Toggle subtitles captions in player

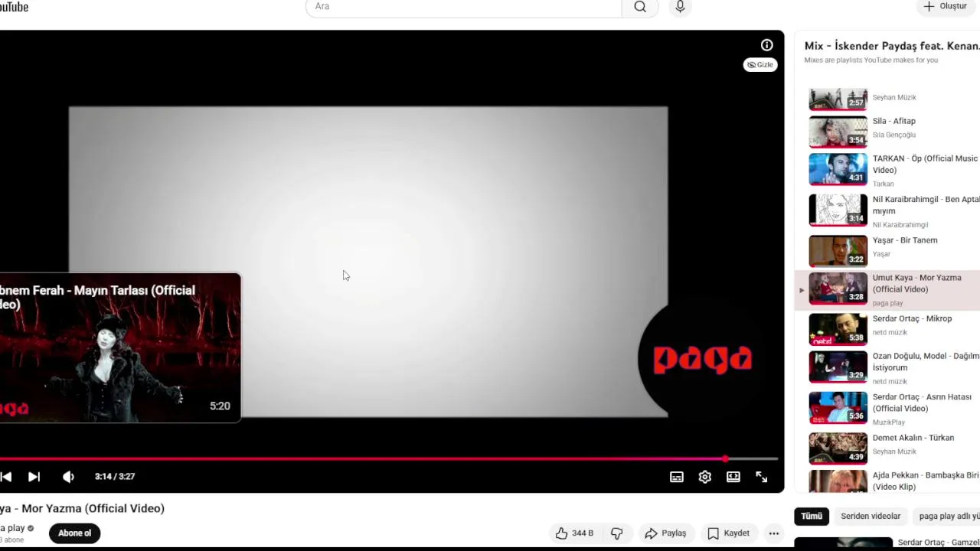(677, 477)
